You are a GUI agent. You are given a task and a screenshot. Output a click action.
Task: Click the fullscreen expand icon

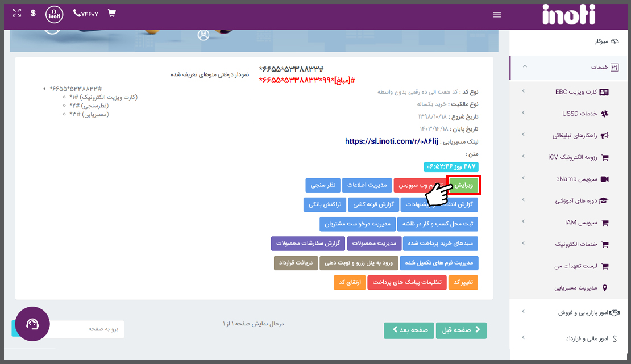16,13
